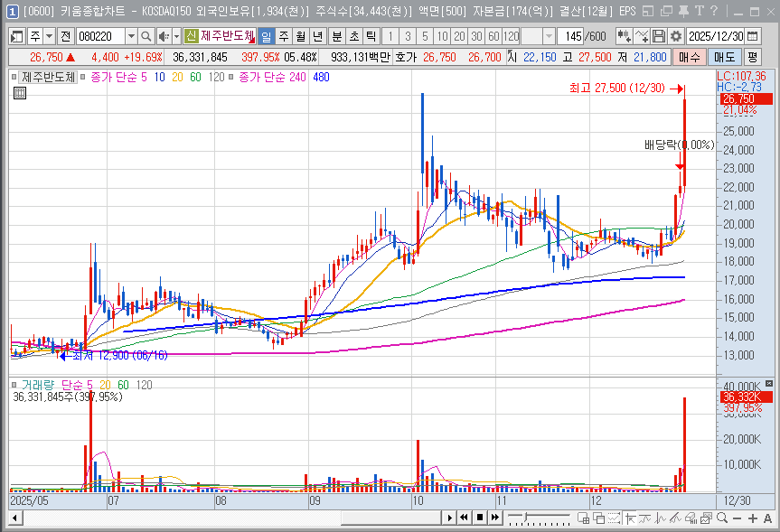Select the 주 (weekly) period toggle

click(284, 36)
